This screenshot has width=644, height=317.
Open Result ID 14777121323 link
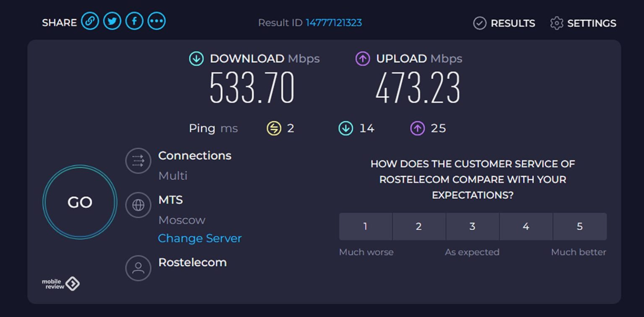333,23
